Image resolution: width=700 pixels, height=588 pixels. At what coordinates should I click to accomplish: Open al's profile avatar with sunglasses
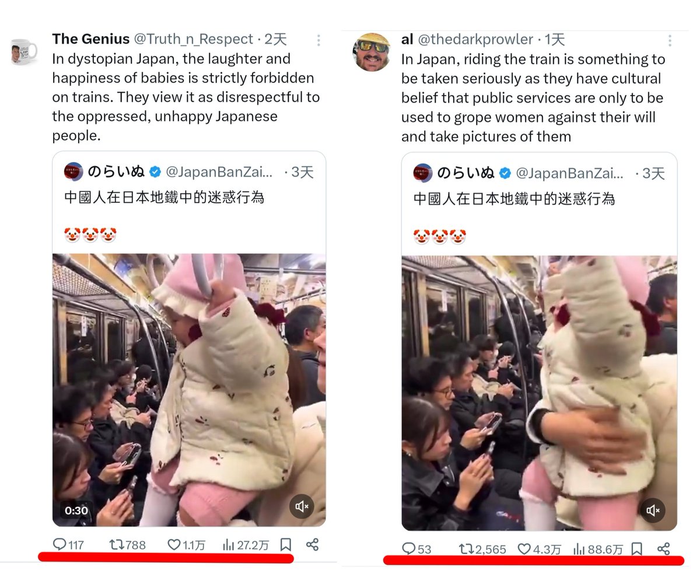(x=372, y=52)
